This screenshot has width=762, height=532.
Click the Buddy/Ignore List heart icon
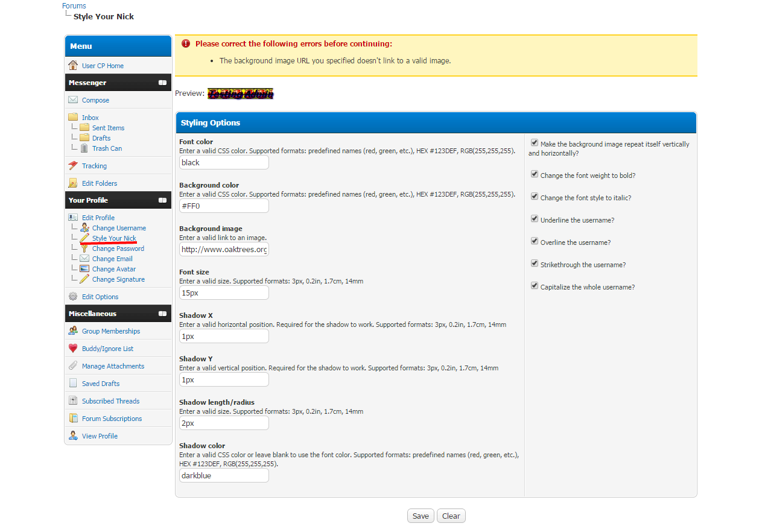[73, 349]
